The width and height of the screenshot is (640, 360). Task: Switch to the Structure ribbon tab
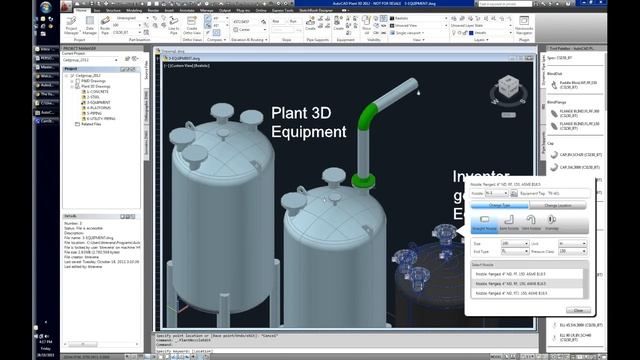tap(113, 10)
